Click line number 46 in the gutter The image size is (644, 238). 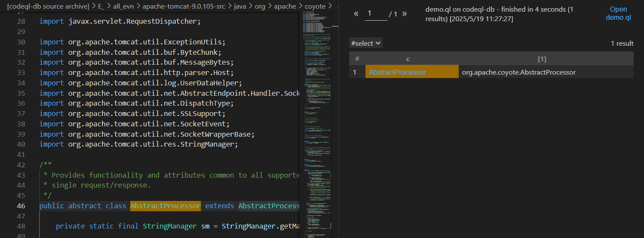(21, 206)
